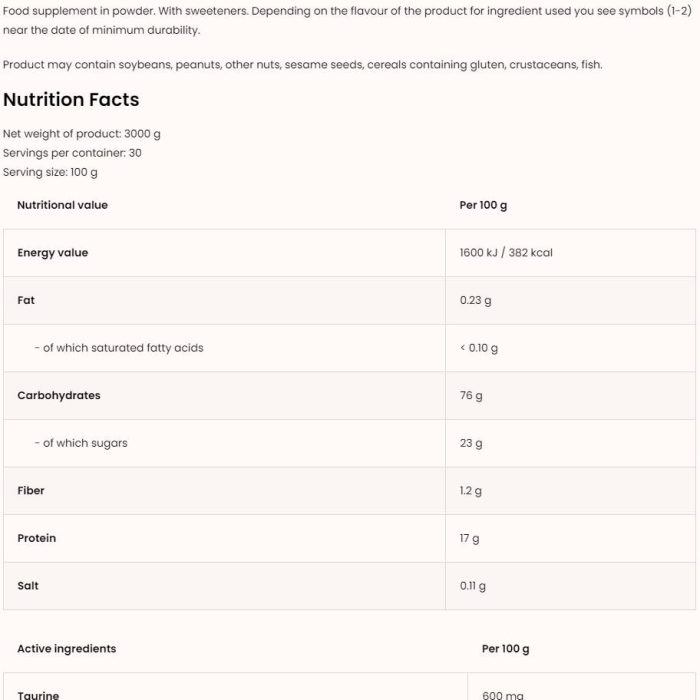Screen dimensions: 700x700
Task: Click the Protein row label
Action: [x=37, y=538]
